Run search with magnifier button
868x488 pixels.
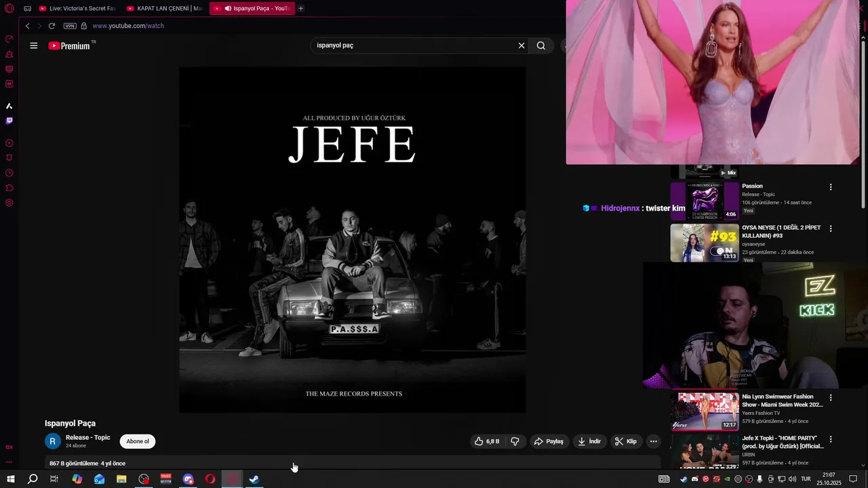coord(541,45)
